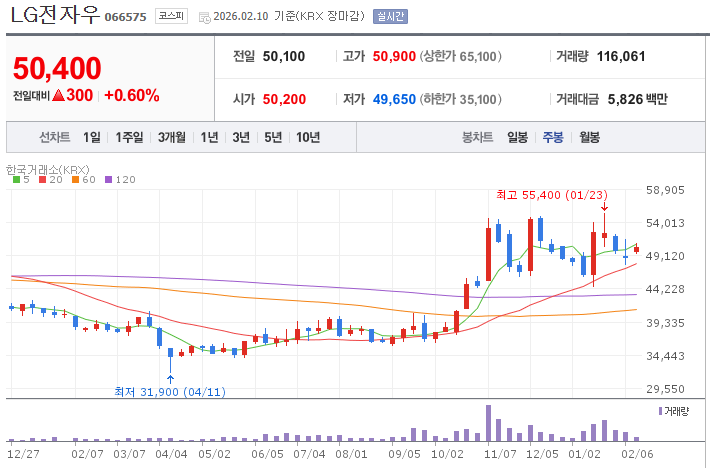Screen dimensions: 710x468
Task: Click the red arrow at 최고 55,400
Action: [604, 205]
